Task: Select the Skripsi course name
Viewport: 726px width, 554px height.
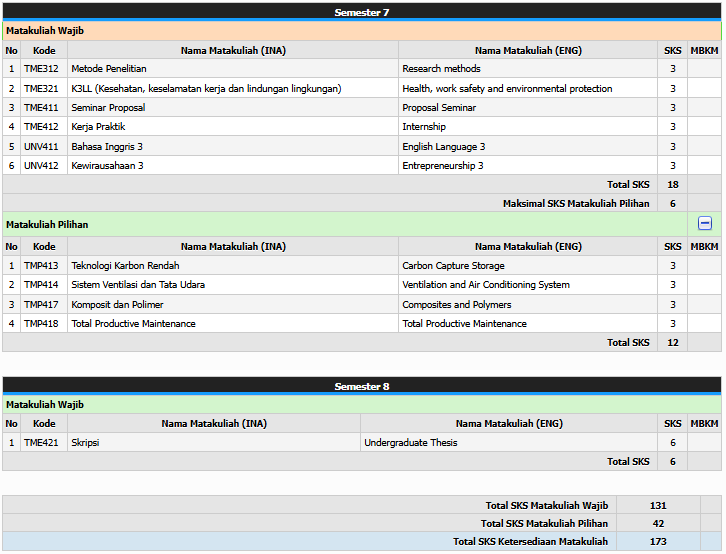Action: [85, 443]
